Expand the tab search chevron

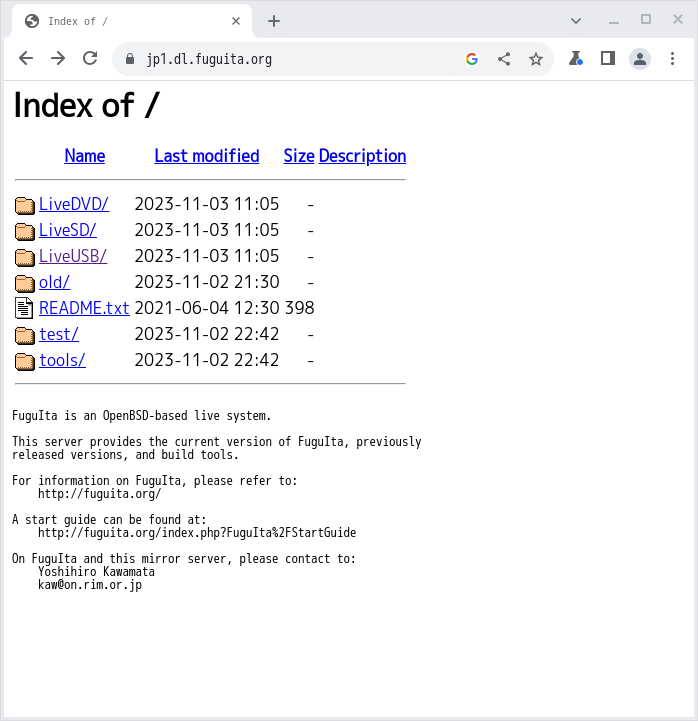point(576,20)
